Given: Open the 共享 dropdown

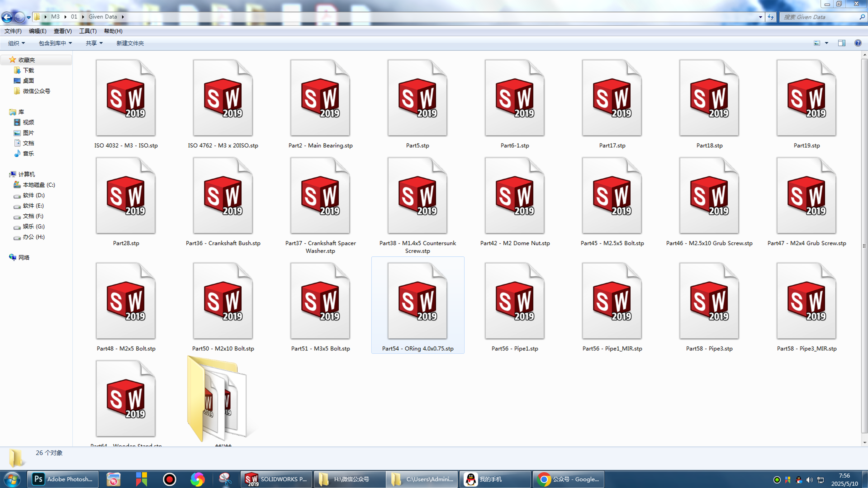Looking at the screenshot, I should [94, 43].
